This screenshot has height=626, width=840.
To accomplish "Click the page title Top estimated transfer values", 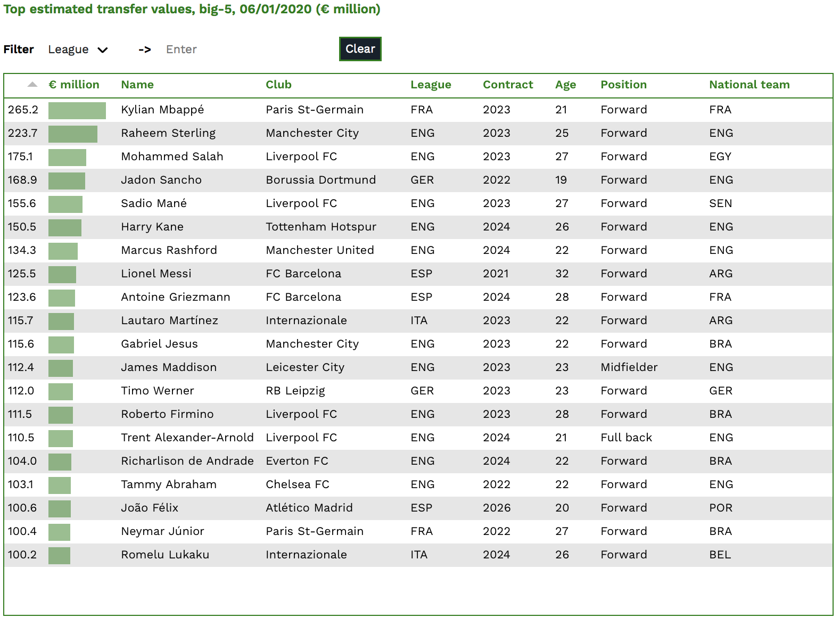I will 192,9.
